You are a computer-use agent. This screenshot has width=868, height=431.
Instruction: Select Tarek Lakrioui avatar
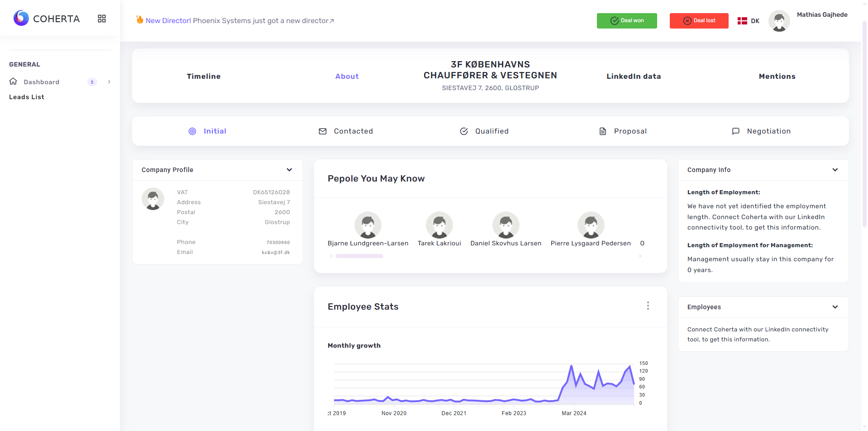point(439,225)
